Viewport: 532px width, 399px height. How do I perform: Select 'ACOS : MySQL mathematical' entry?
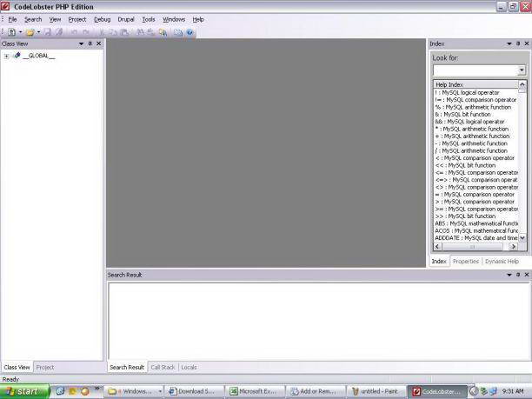click(x=476, y=230)
